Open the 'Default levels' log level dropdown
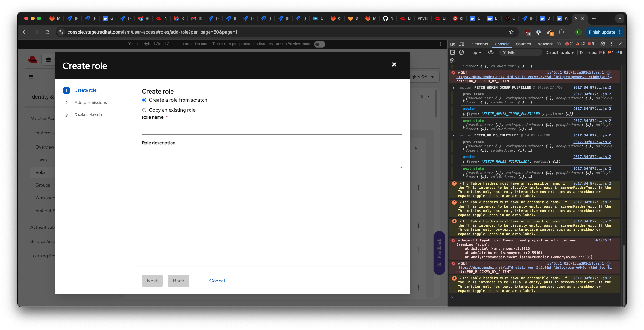 pyautogui.click(x=560, y=53)
